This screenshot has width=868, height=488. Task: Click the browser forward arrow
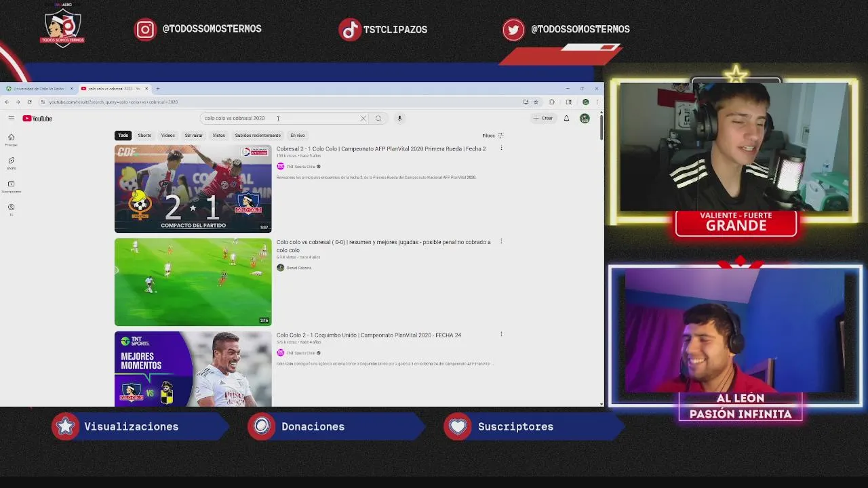click(x=18, y=102)
